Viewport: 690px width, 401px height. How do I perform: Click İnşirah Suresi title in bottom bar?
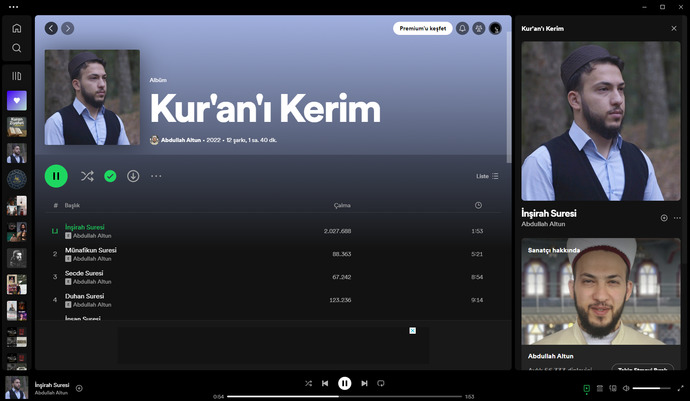click(52, 385)
